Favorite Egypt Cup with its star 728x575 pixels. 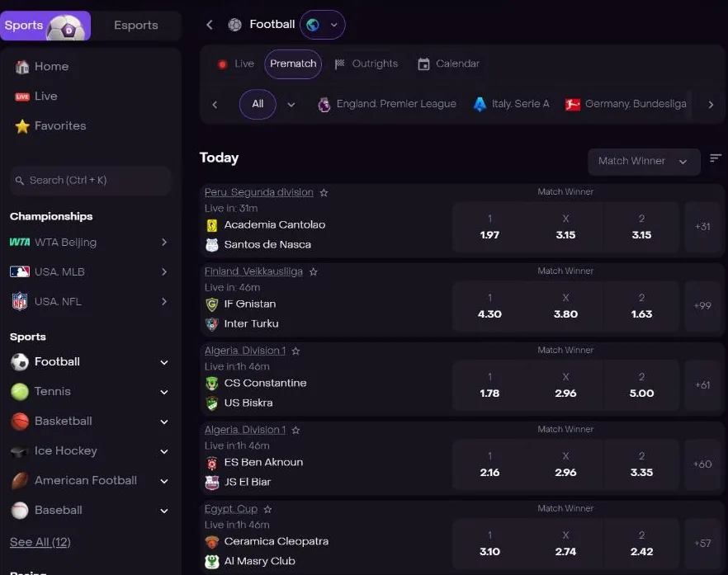pyautogui.click(x=267, y=510)
